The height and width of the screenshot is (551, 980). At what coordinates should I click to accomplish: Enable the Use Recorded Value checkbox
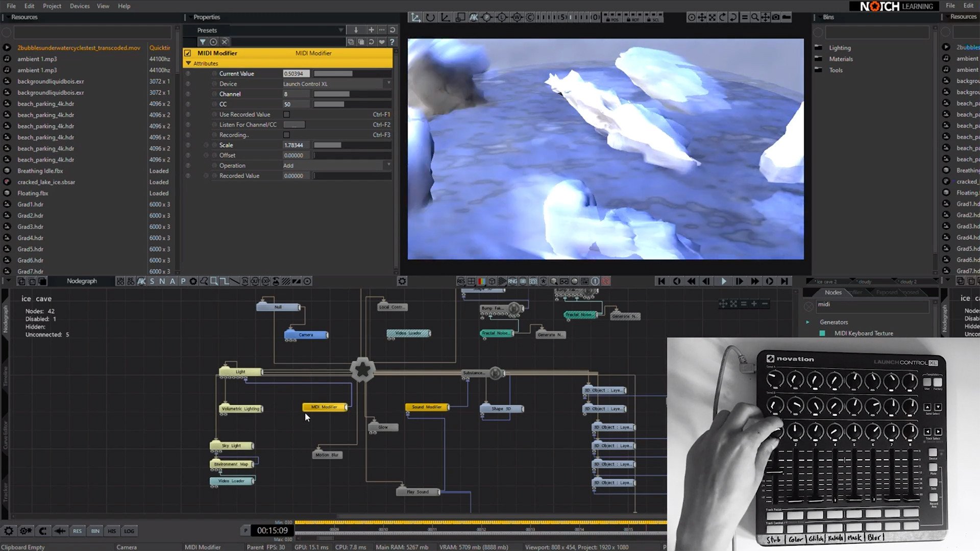(x=286, y=114)
